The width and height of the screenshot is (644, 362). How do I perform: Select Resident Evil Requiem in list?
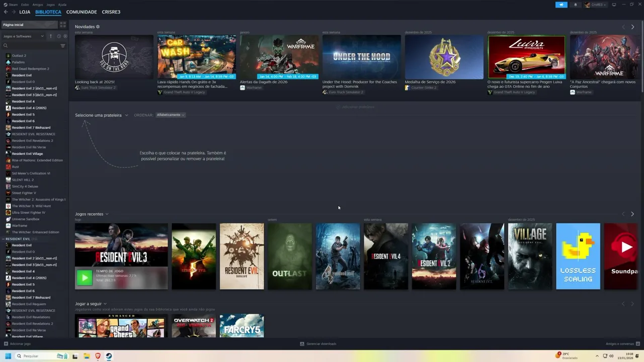pos(29,304)
